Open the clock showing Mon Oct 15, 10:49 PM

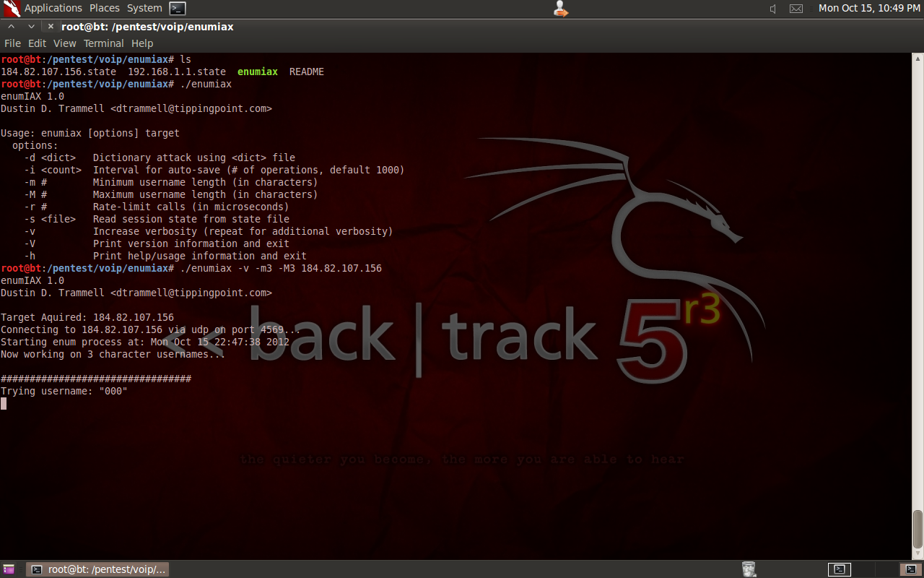[869, 8]
